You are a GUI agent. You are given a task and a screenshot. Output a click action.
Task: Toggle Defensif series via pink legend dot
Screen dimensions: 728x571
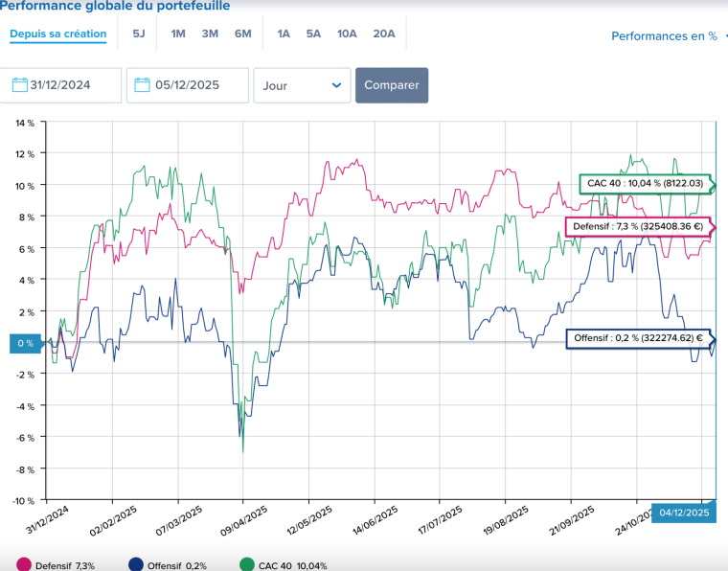pos(23,565)
